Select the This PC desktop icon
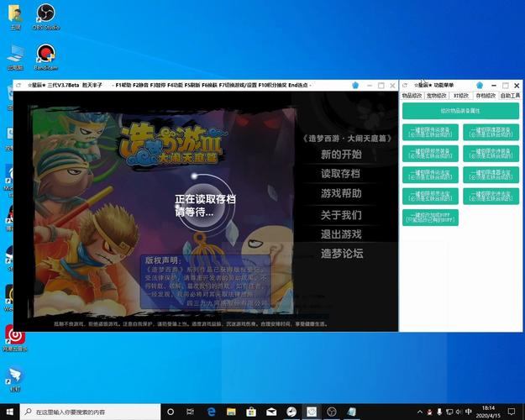Viewport: 525px width, 420px height. tap(15, 57)
